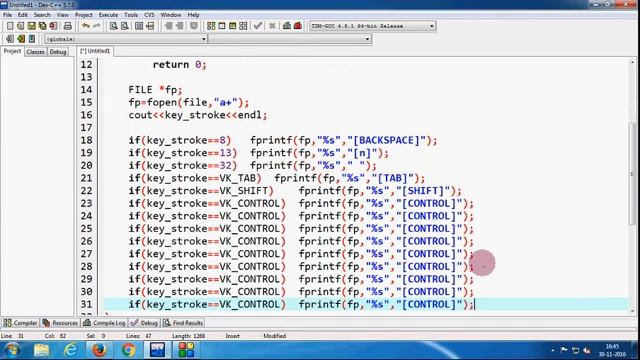Click the red Delete Profiling Information icon

click(298, 26)
